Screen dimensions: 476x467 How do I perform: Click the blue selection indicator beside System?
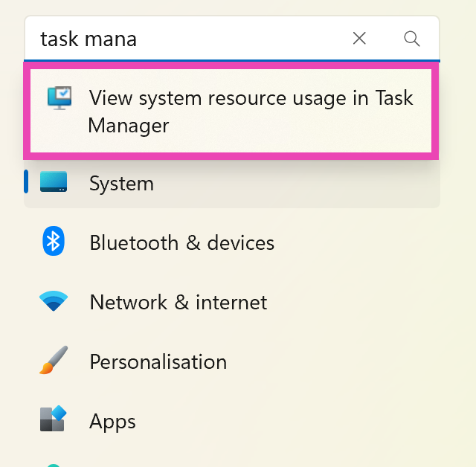click(27, 181)
